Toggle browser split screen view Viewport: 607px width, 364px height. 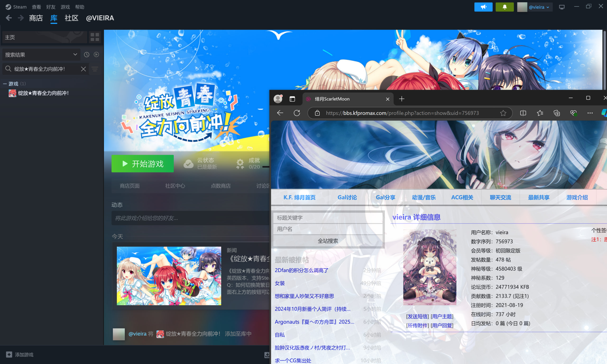click(x=523, y=113)
